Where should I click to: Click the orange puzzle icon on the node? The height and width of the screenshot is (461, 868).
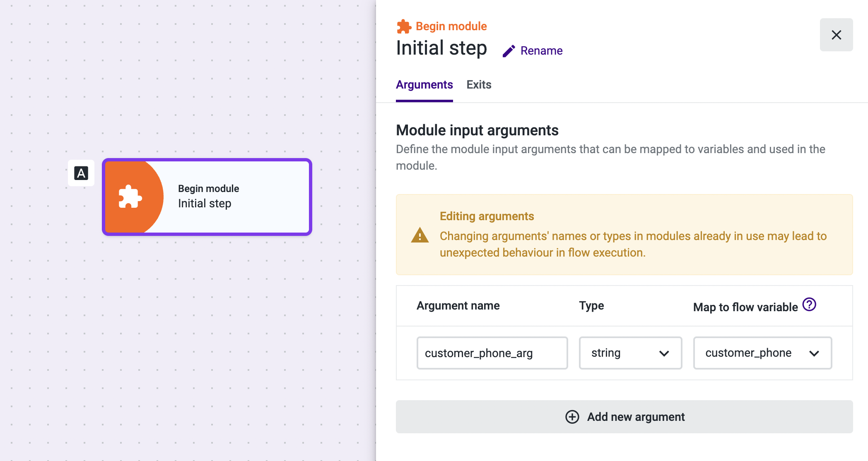coord(130,197)
